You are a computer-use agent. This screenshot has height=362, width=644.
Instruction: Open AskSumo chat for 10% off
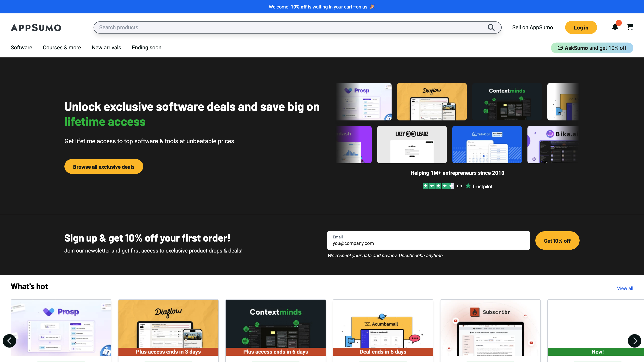pos(592,48)
